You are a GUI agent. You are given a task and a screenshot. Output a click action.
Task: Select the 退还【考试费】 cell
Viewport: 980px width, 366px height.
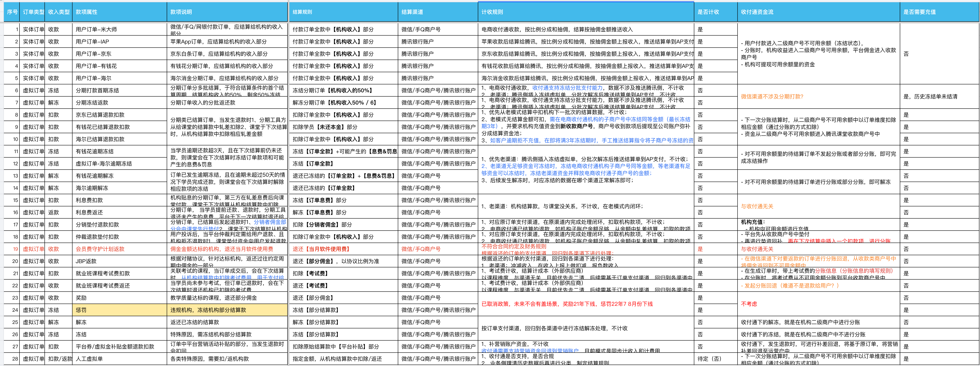(344, 285)
